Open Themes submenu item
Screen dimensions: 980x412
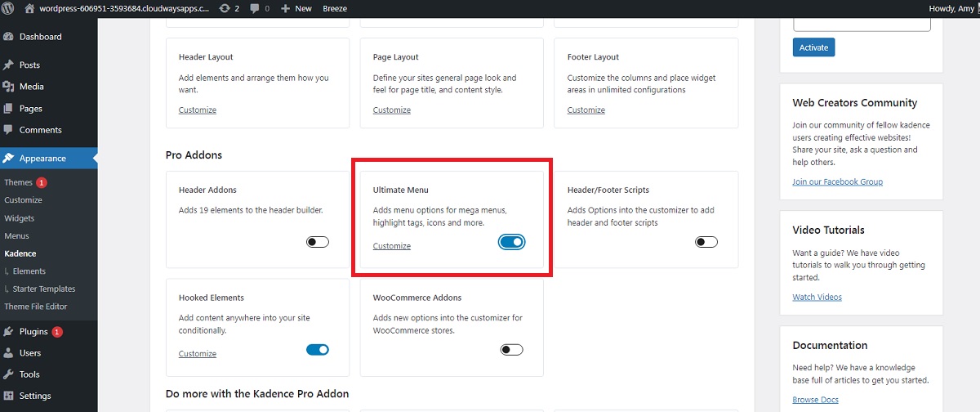tap(18, 182)
